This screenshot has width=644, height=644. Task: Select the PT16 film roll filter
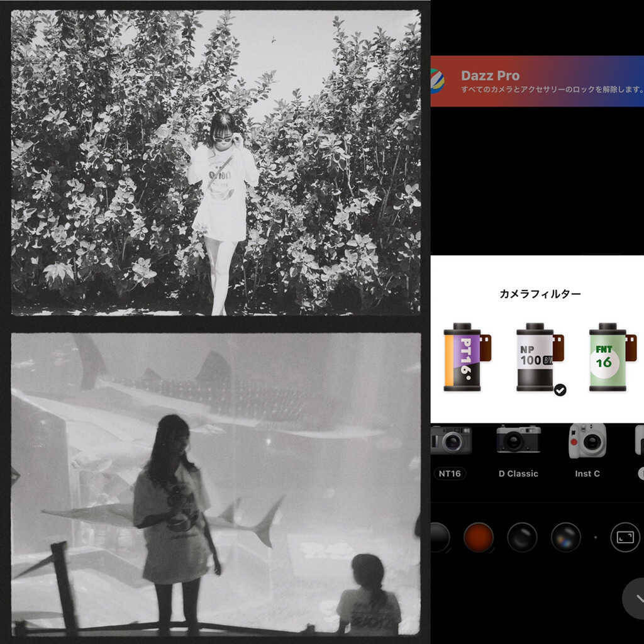pyautogui.click(x=467, y=357)
